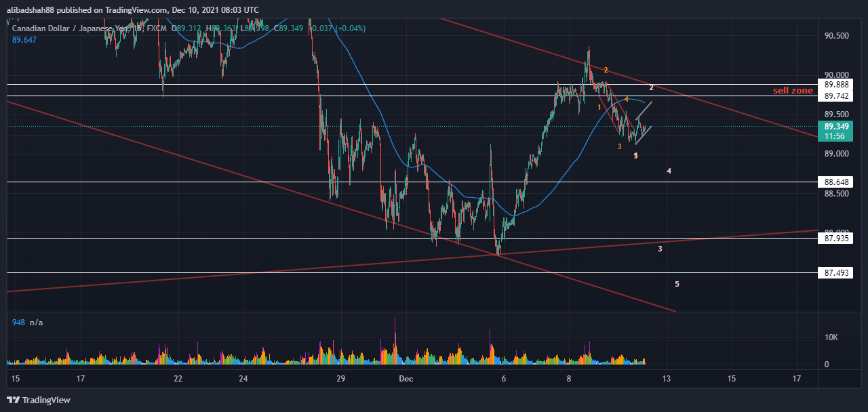
Task: Click the 10K volume axis label
Action: [x=831, y=337]
